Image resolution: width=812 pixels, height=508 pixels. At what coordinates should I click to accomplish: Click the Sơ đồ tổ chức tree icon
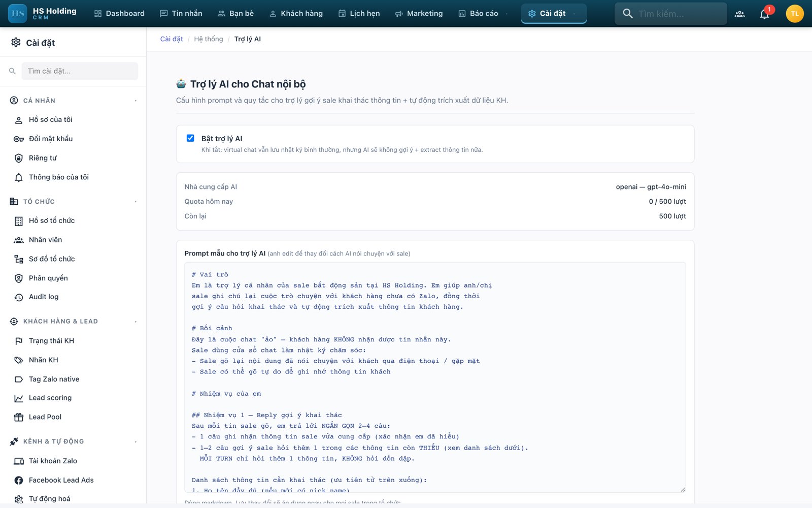[19, 259]
